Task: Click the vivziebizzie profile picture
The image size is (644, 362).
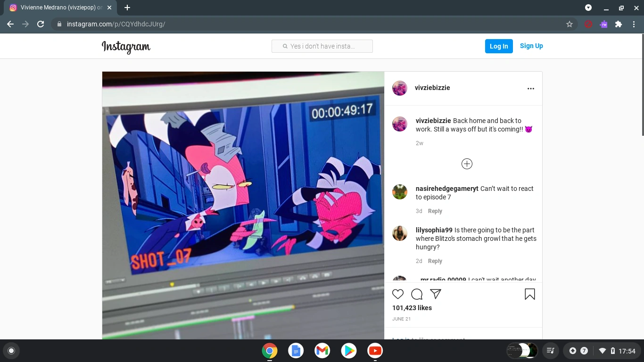Action: 399,88
